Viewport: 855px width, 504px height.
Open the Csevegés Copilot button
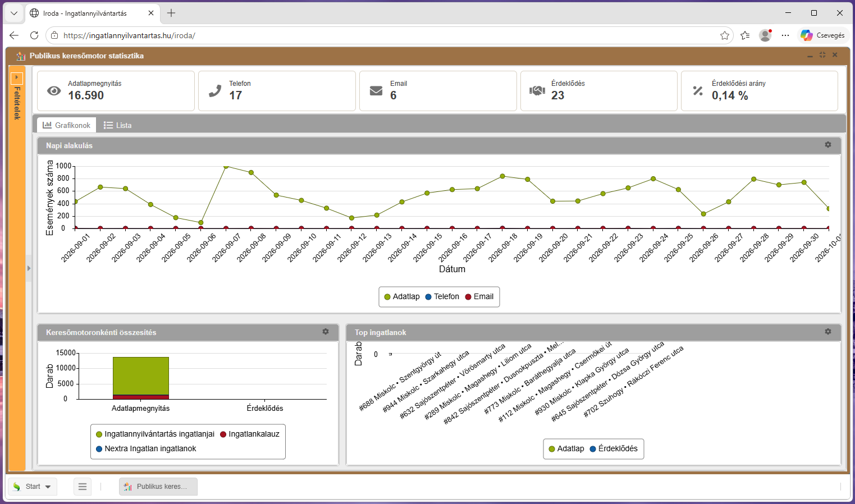pyautogui.click(x=822, y=35)
